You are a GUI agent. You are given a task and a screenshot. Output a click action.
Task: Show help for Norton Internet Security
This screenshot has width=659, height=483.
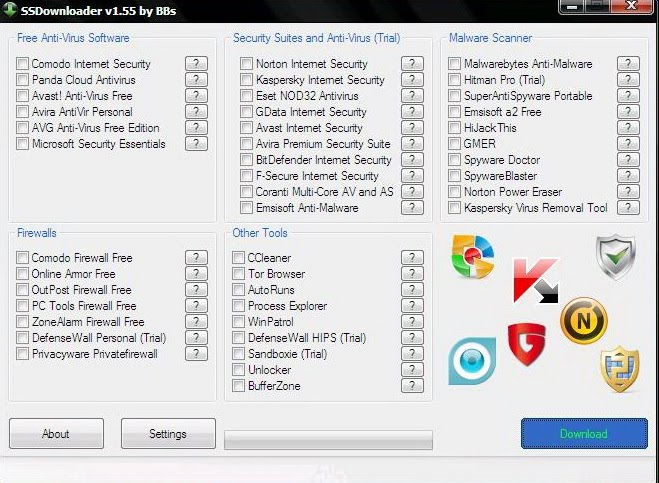pos(412,63)
